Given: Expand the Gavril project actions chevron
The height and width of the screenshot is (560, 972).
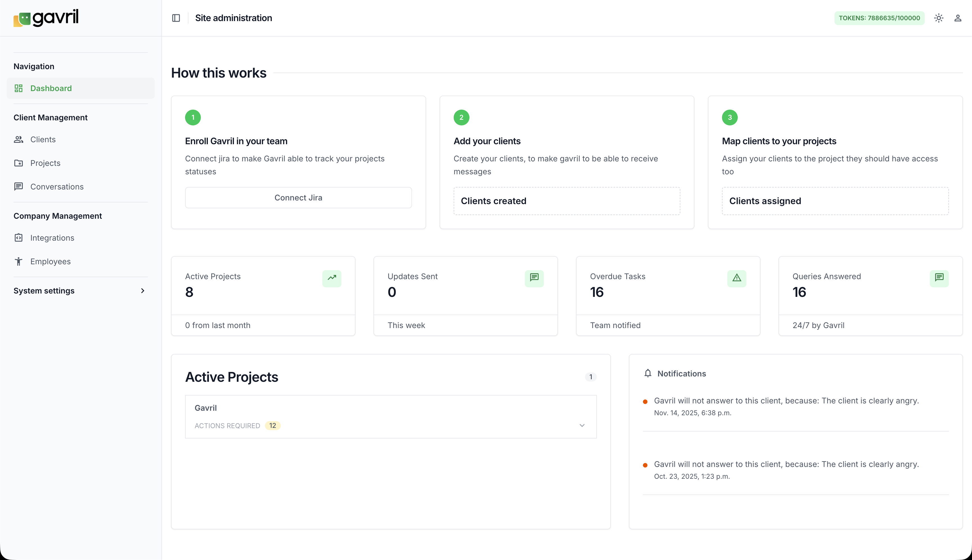Looking at the screenshot, I should 582,425.
